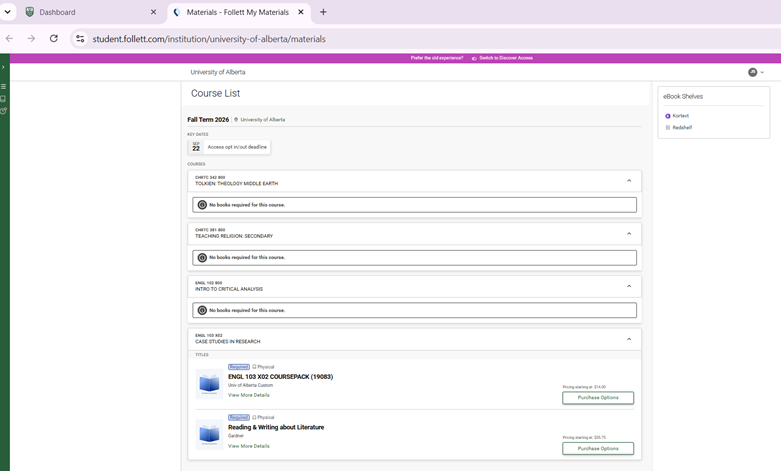Screen dimensions: 781x471
Task: Open the sidebar book/courses icon
Action: coord(3,99)
